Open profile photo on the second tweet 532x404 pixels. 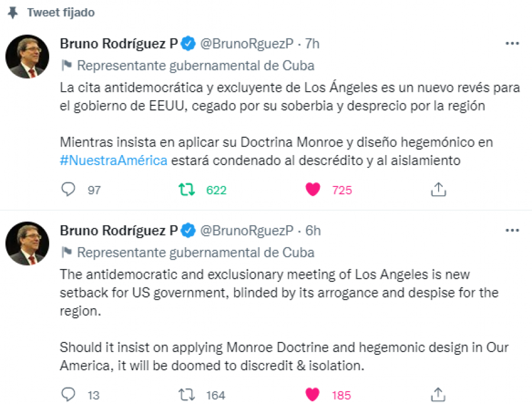(x=27, y=243)
